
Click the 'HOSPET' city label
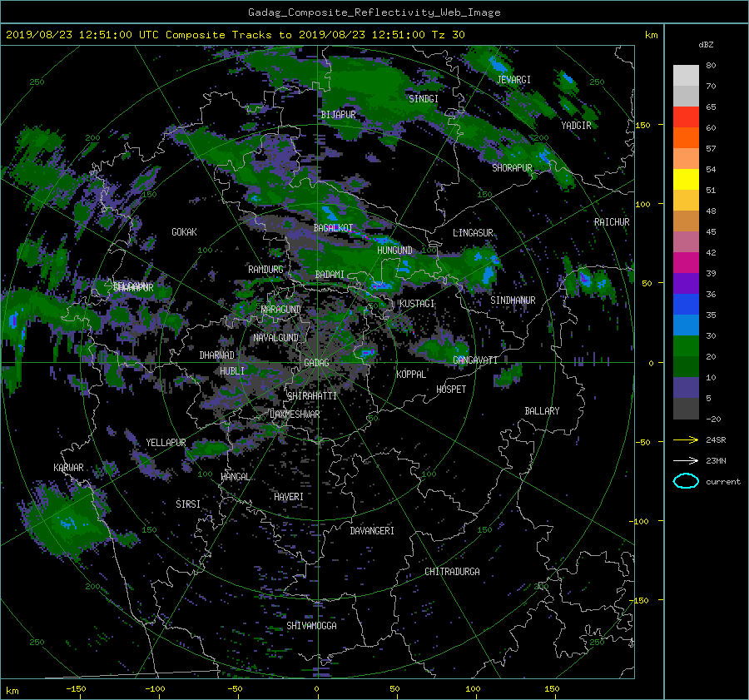(451, 390)
